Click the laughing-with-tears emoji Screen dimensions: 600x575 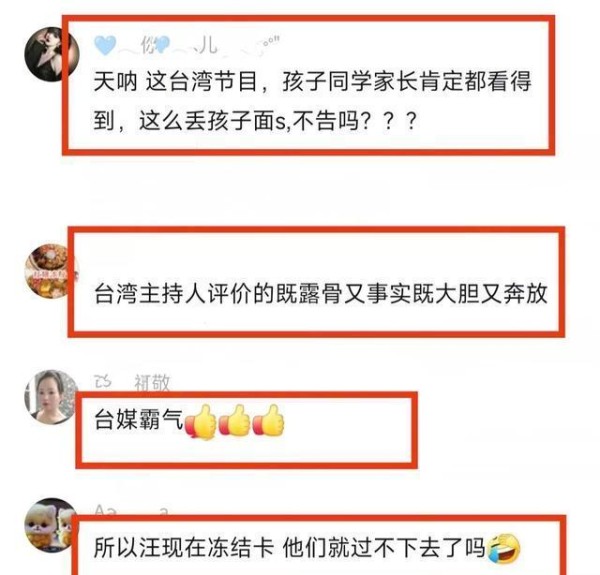coord(504,549)
